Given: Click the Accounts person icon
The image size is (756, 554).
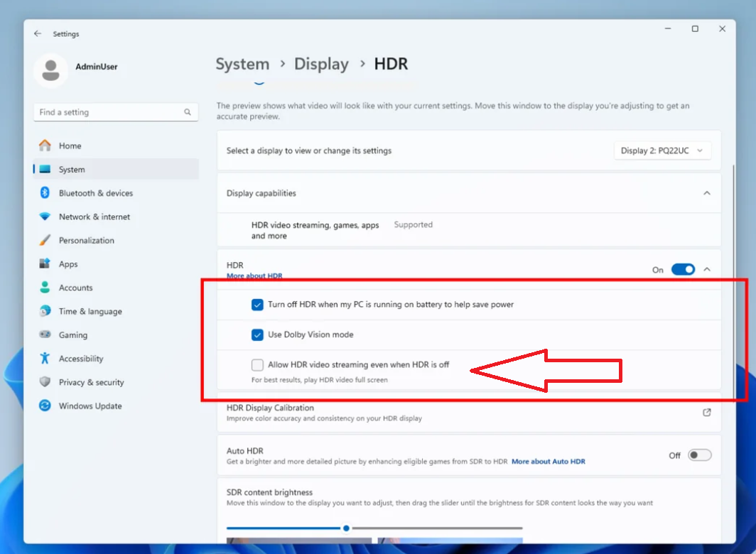Looking at the screenshot, I should pos(45,287).
